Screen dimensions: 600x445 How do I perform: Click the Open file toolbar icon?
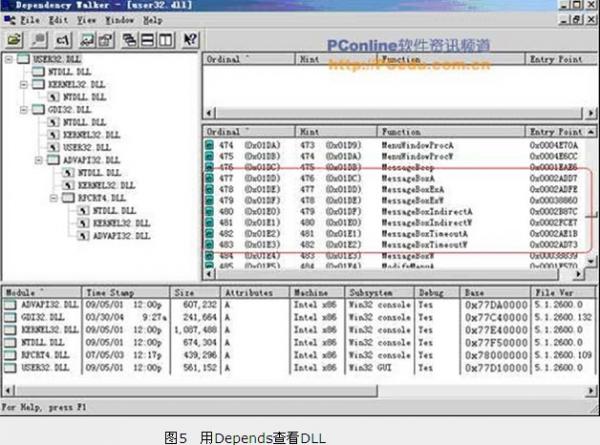tap(15, 40)
